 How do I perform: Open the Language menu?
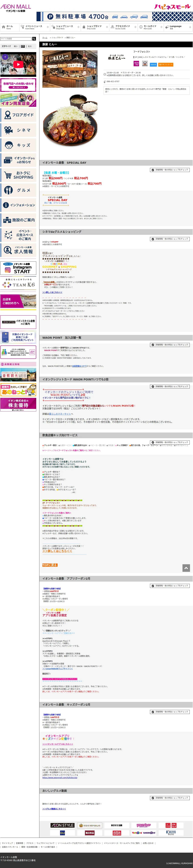tap(178, 27)
